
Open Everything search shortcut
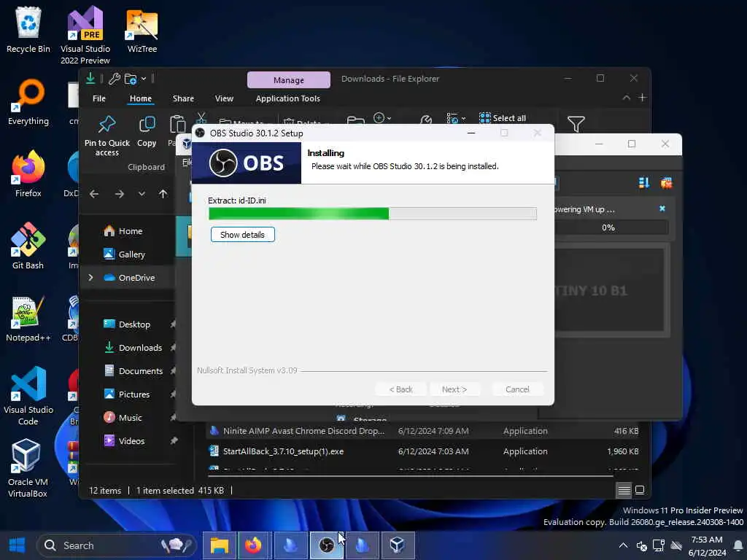28,102
